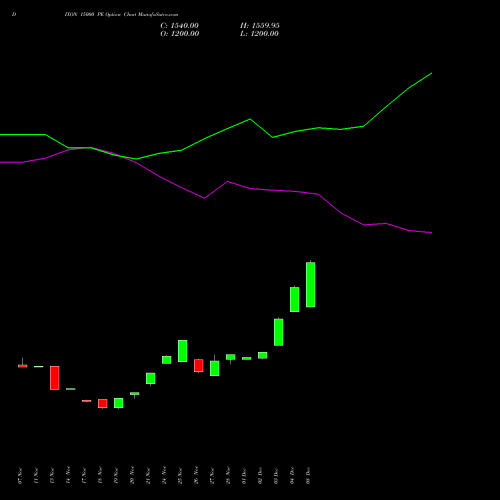
Task: Select the green candle above 28 Nov
Action: tap(231, 357)
